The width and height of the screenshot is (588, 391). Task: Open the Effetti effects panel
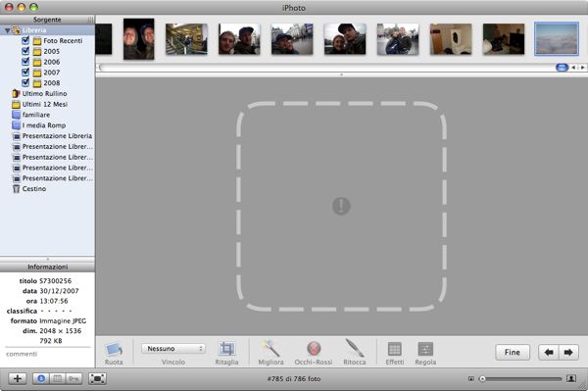point(395,353)
